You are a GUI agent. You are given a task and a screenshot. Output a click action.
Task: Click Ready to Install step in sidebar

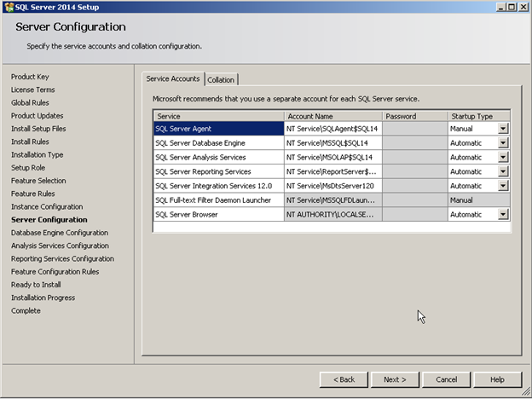click(x=36, y=285)
